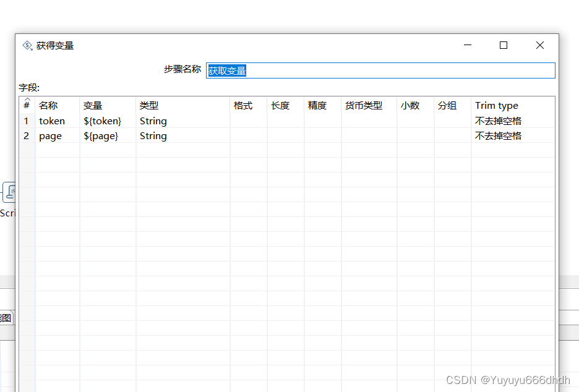This screenshot has width=579, height=392.
Task: Click the 名称 column header
Action: pyautogui.click(x=58, y=106)
